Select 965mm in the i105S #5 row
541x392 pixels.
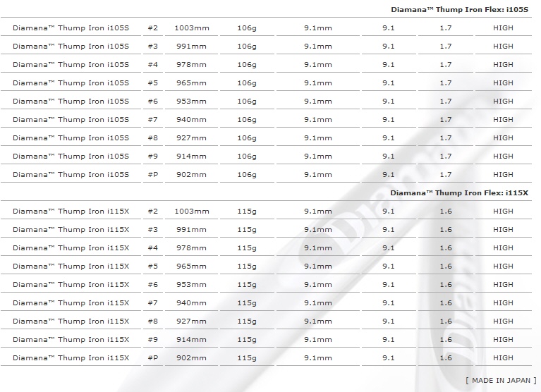[191, 83]
